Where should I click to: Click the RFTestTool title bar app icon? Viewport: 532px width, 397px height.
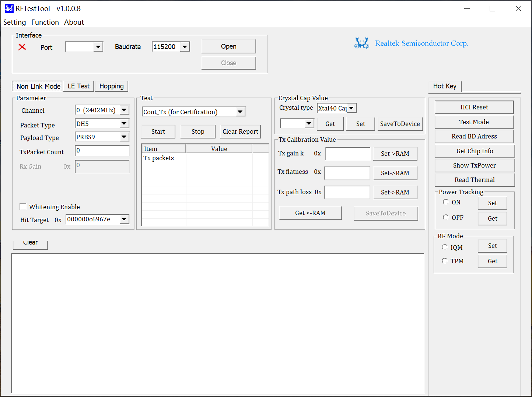(9, 8)
